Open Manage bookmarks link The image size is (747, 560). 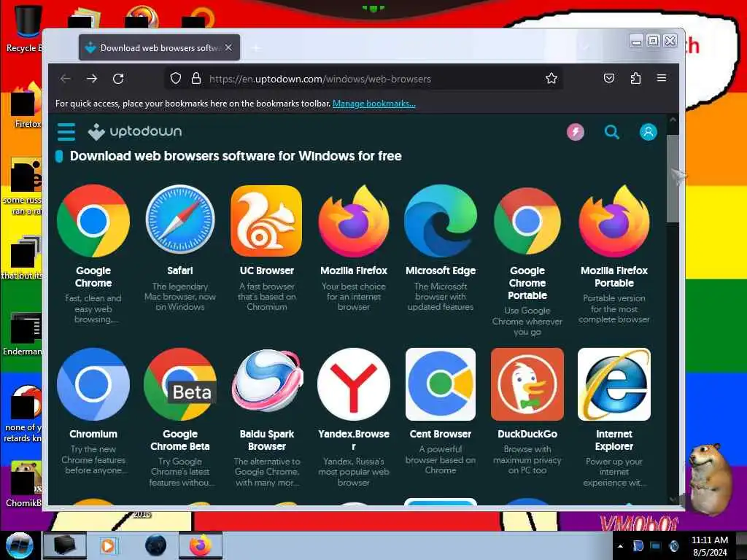tap(374, 104)
